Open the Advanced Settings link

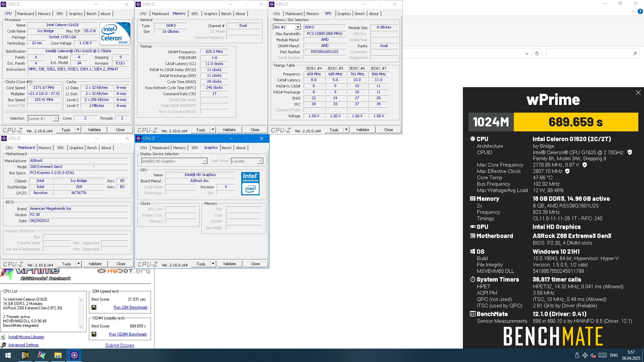click(x=23, y=345)
